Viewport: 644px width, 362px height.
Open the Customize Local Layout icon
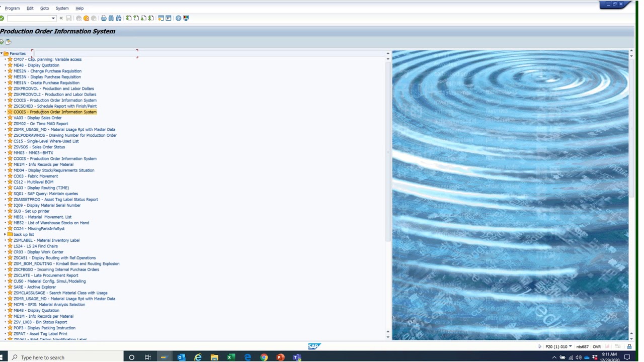click(186, 18)
